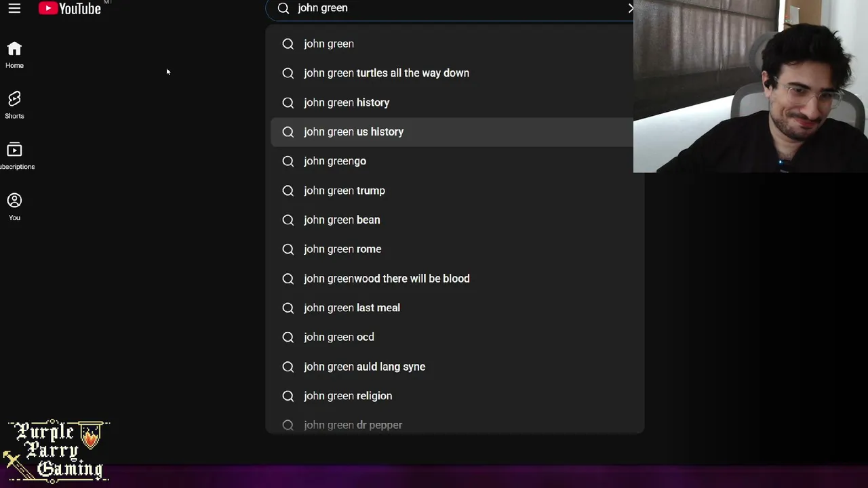The height and width of the screenshot is (488, 868).
Task: Open the YouTube hamburger guide menu
Action: point(14,8)
